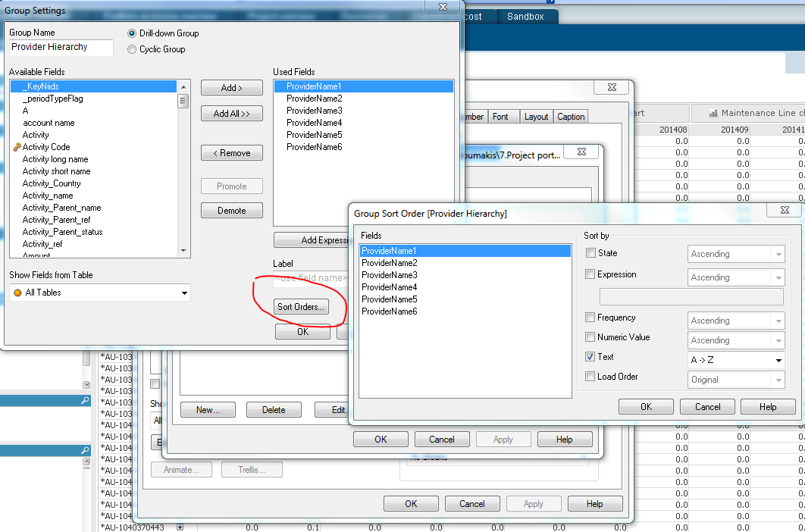Open the Frequency sort direction dropdown
805x532 pixels.
tap(736, 321)
